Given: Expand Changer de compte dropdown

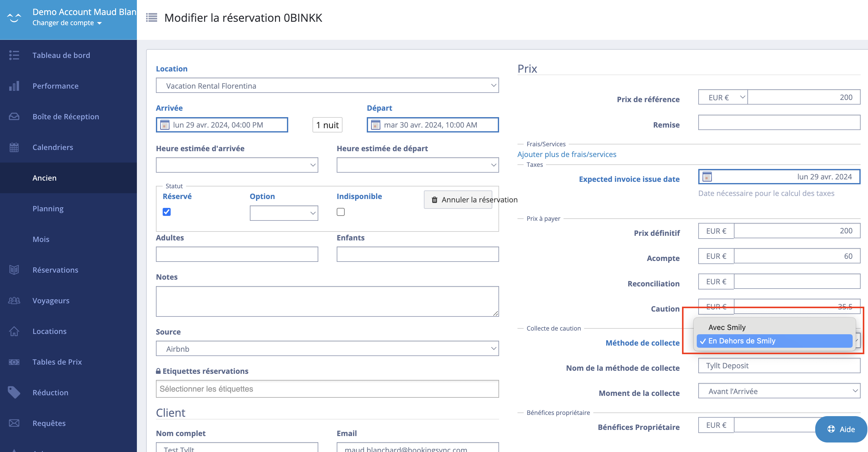Looking at the screenshot, I should click(x=67, y=23).
